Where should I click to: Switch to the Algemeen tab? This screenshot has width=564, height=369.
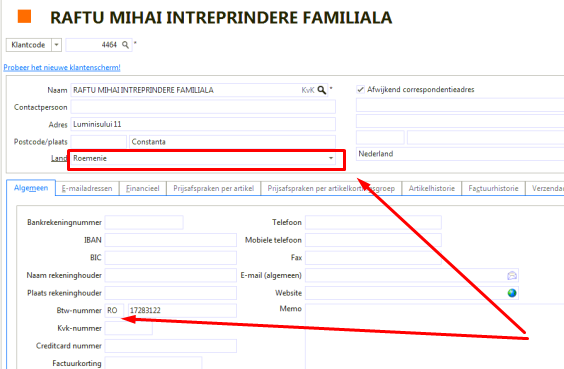pyautogui.click(x=31, y=188)
